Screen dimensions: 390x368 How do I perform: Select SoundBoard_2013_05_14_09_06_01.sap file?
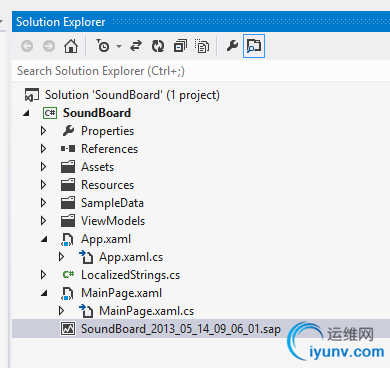[181, 329]
